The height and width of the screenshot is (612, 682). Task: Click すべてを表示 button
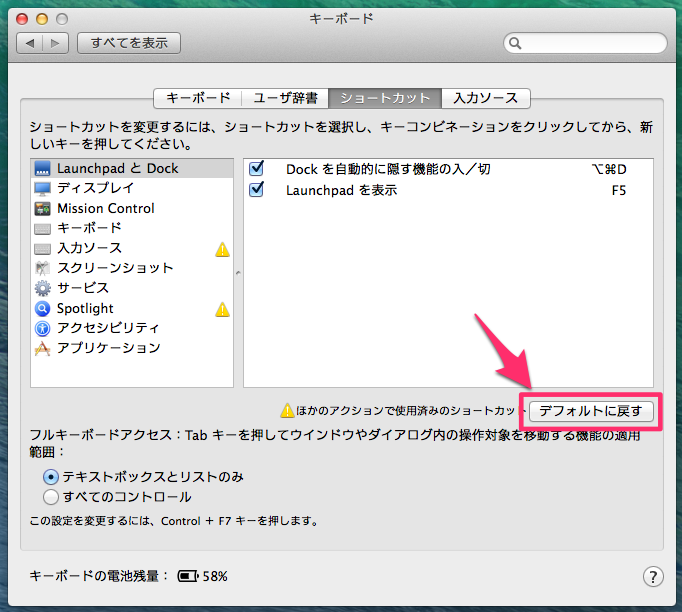[129, 43]
